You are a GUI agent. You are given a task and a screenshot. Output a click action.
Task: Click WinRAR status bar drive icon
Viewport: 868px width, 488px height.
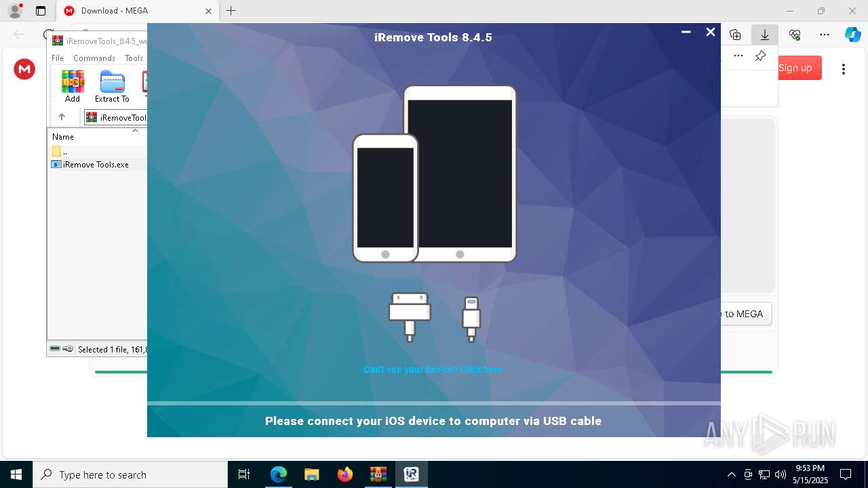tap(56, 349)
